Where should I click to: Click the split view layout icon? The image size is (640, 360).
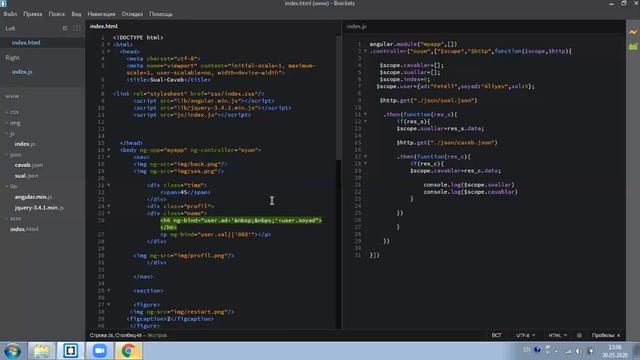(77, 28)
